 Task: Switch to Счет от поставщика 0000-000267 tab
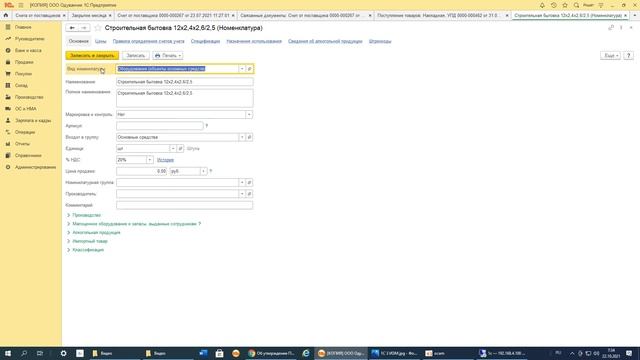pyautogui.click(x=173, y=16)
